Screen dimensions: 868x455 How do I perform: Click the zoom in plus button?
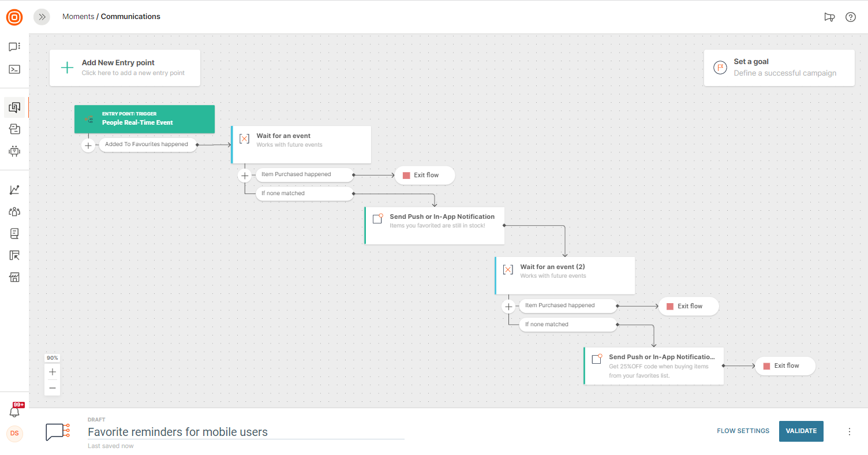click(53, 372)
